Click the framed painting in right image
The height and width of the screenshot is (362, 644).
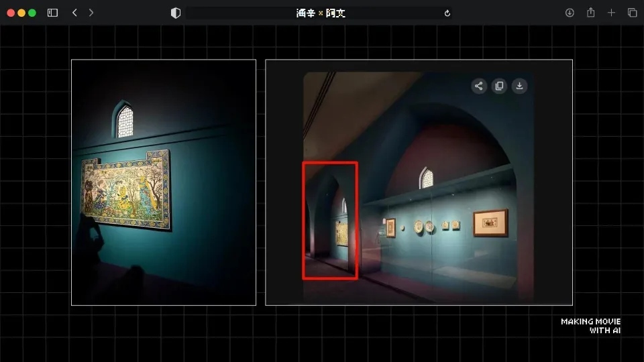(490, 223)
